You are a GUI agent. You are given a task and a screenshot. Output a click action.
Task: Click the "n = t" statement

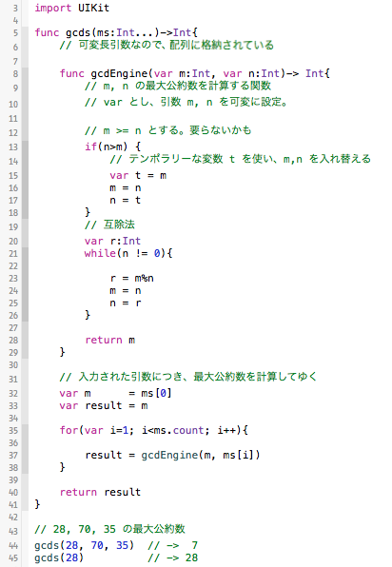tap(126, 201)
